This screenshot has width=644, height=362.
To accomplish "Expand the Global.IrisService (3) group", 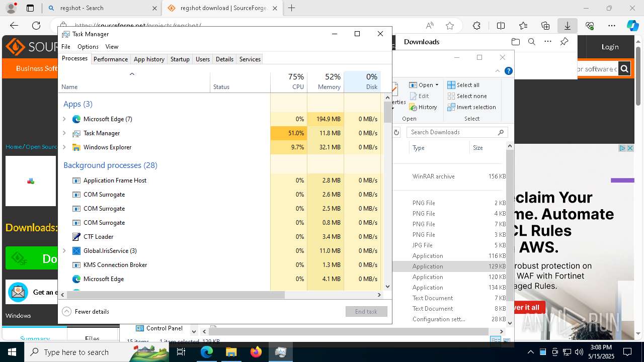I will (64, 251).
